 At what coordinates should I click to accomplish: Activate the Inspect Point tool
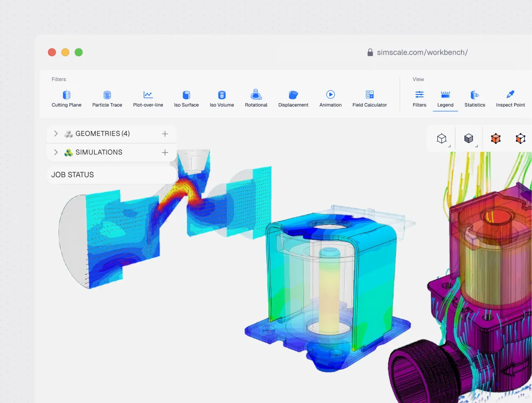pyautogui.click(x=510, y=99)
